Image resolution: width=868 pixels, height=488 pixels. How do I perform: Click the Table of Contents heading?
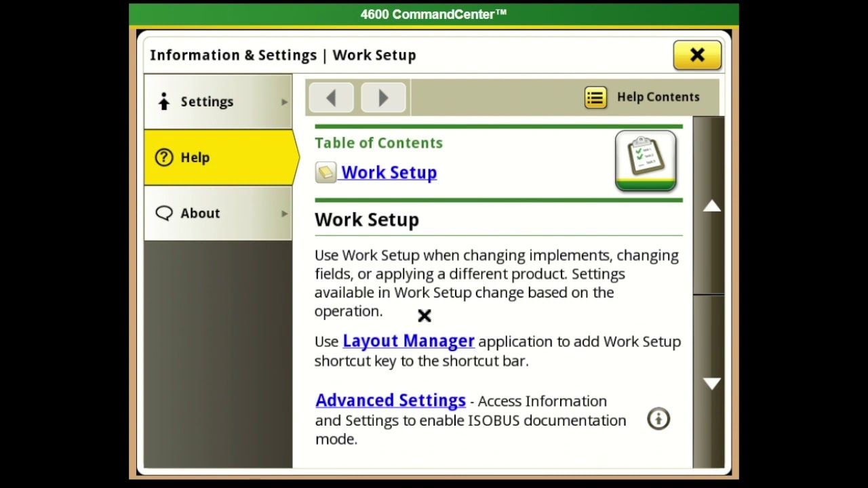tap(378, 143)
